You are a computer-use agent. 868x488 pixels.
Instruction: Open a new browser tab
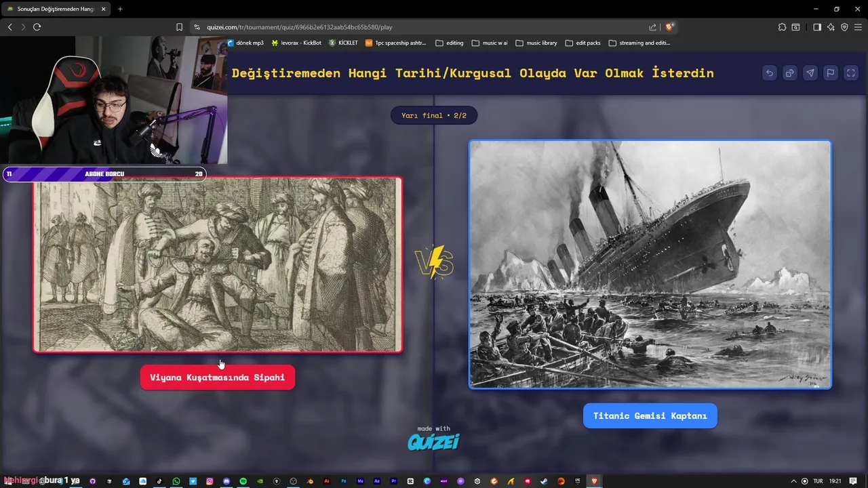pos(120,9)
